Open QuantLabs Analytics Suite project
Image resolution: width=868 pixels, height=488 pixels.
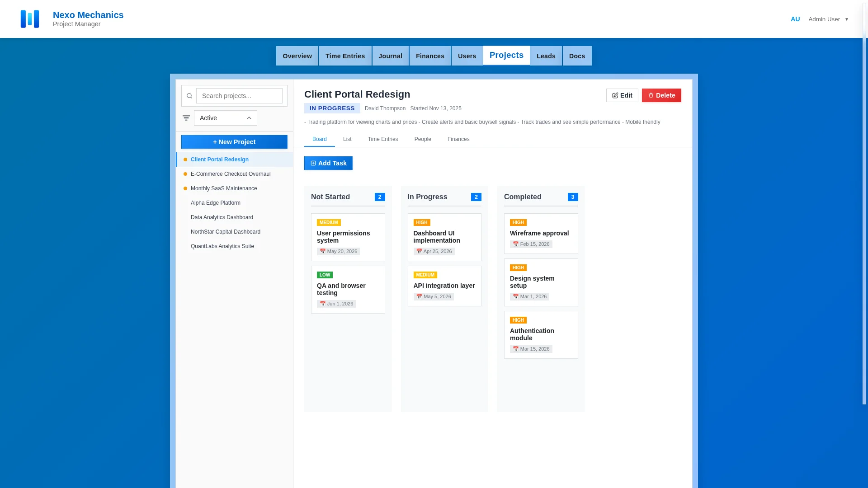coord(234,246)
